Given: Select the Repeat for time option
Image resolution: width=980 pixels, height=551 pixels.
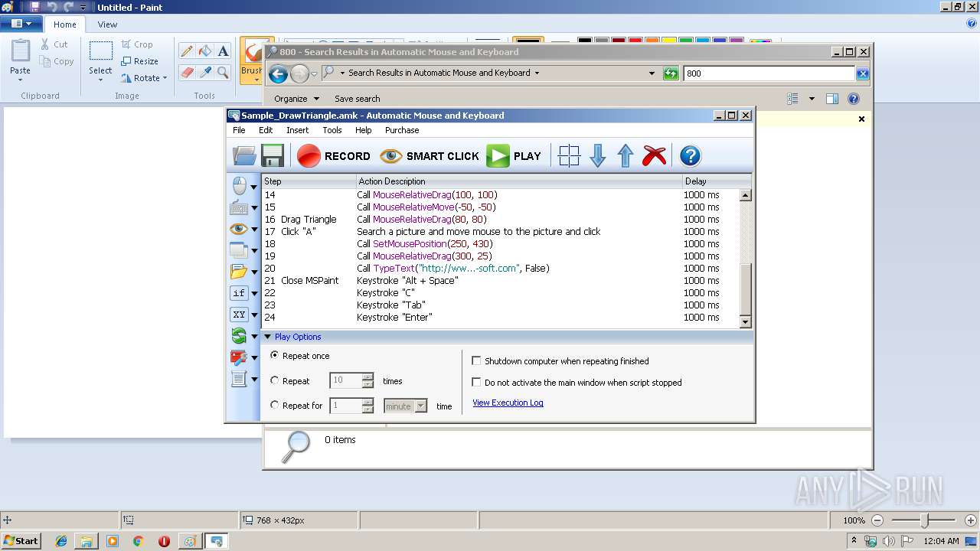Looking at the screenshot, I should [275, 406].
